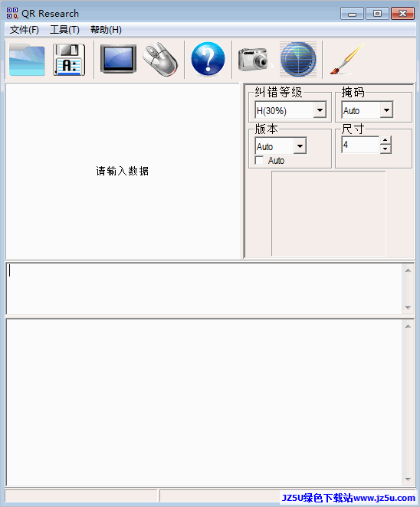420x507 pixels.
Task: Close the QR Research window
Action: click(402, 14)
